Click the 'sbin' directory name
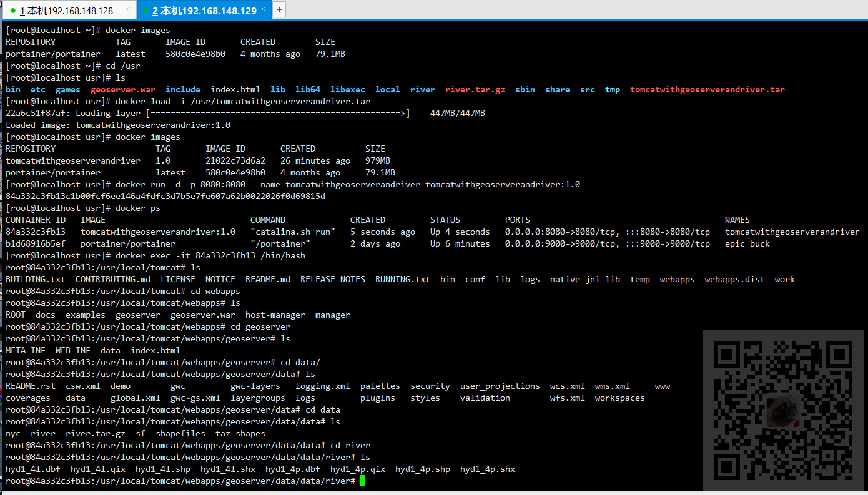Image resolution: width=868 pixels, height=495 pixels. (x=525, y=89)
